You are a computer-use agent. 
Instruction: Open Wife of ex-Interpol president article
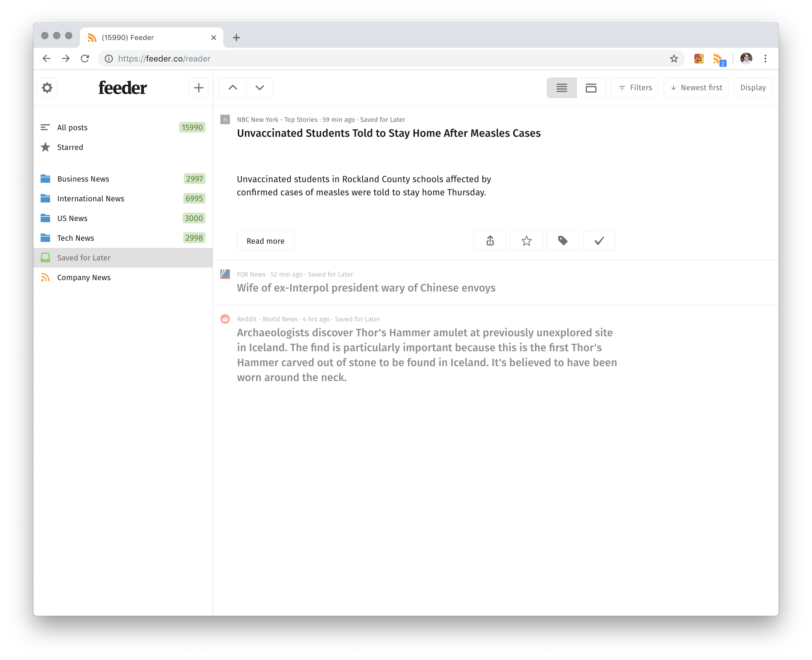[x=366, y=288]
